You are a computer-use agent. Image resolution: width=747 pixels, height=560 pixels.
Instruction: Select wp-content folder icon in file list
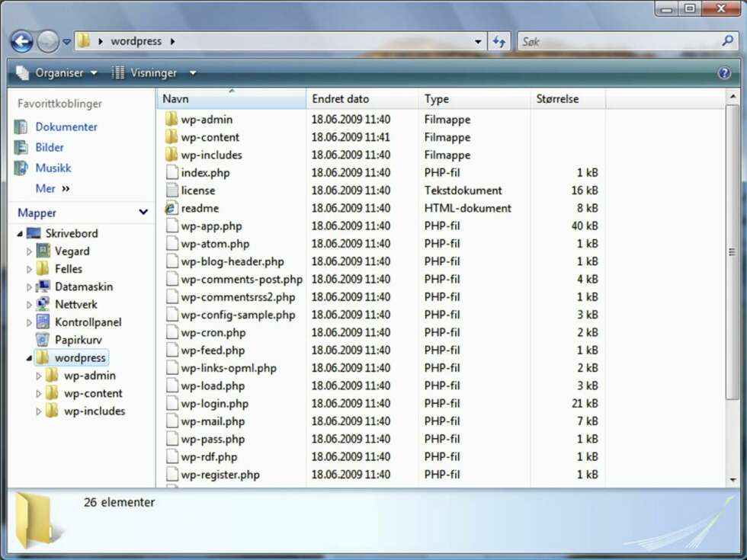coord(171,136)
